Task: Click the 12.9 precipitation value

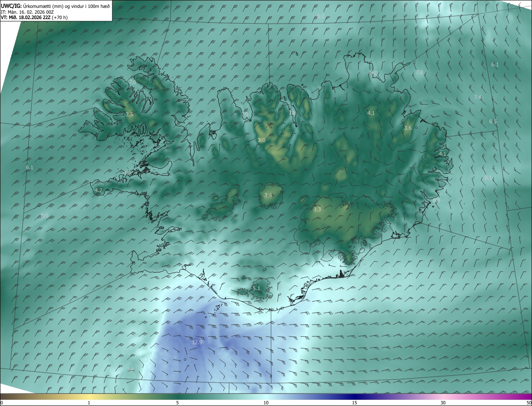Action: click(x=197, y=342)
